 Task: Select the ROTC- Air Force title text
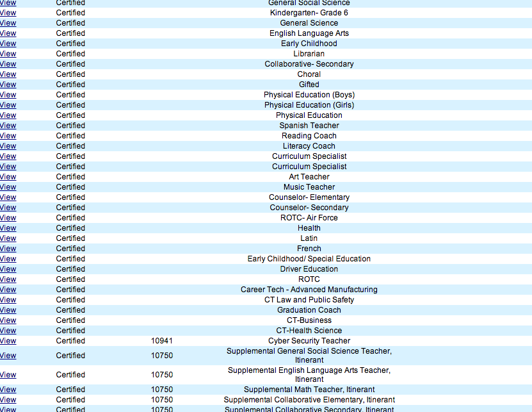pyautogui.click(x=309, y=218)
